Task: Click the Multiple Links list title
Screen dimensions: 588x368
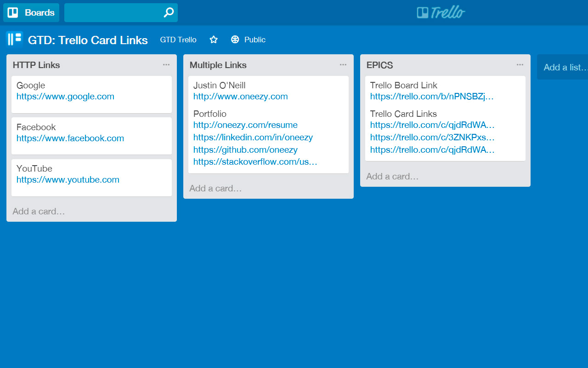Action: tap(218, 65)
